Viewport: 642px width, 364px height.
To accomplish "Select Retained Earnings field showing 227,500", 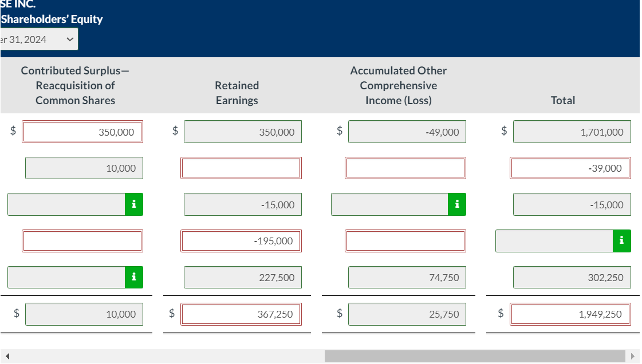I will tap(243, 278).
